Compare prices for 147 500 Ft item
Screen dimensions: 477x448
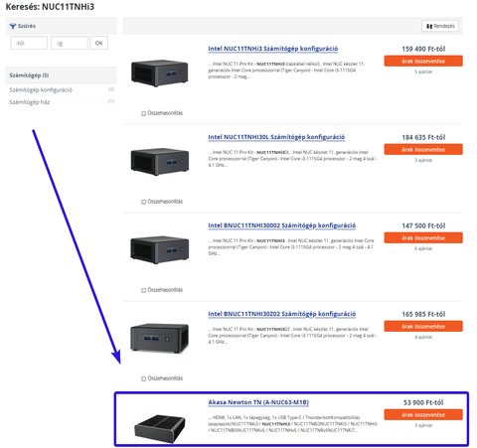tap(423, 237)
